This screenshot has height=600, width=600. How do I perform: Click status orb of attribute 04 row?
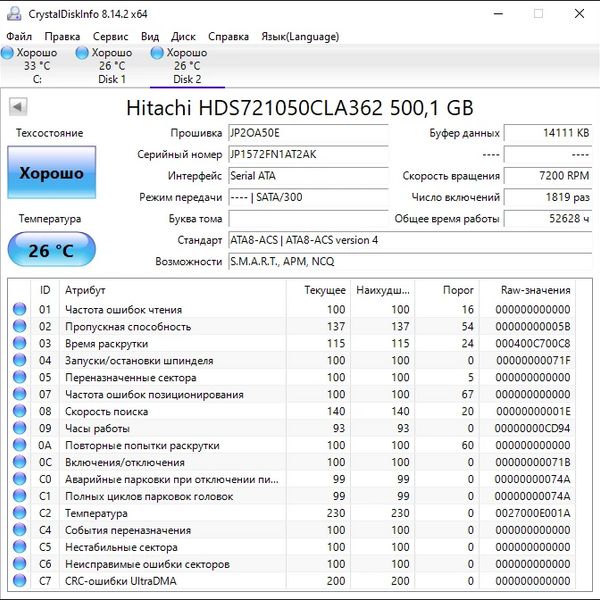click(x=20, y=360)
